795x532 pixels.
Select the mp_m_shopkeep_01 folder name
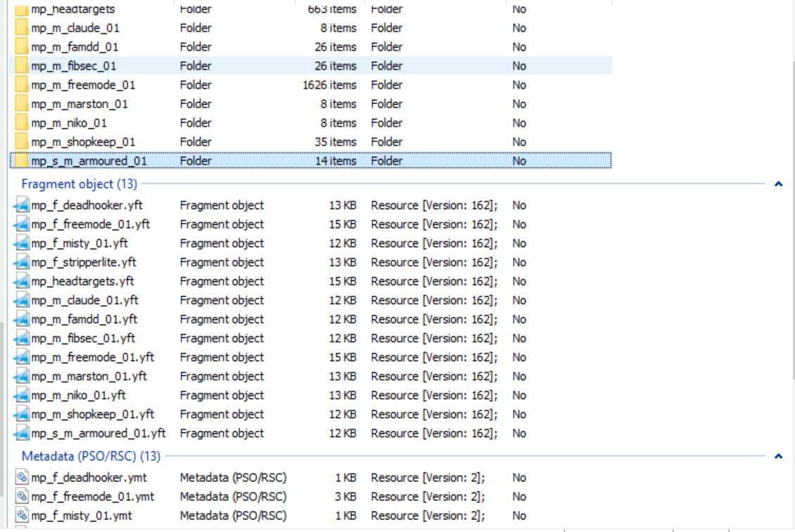(83, 142)
